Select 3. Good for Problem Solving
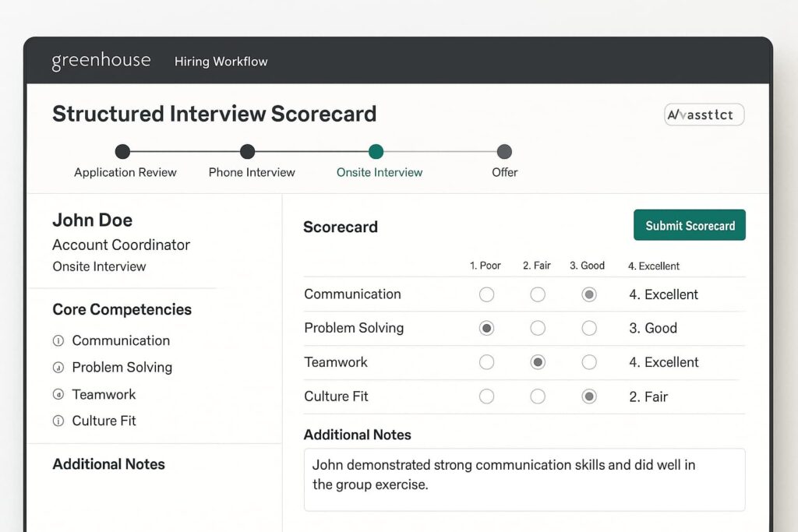Image resolution: width=798 pixels, height=532 pixels. pos(589,328)
